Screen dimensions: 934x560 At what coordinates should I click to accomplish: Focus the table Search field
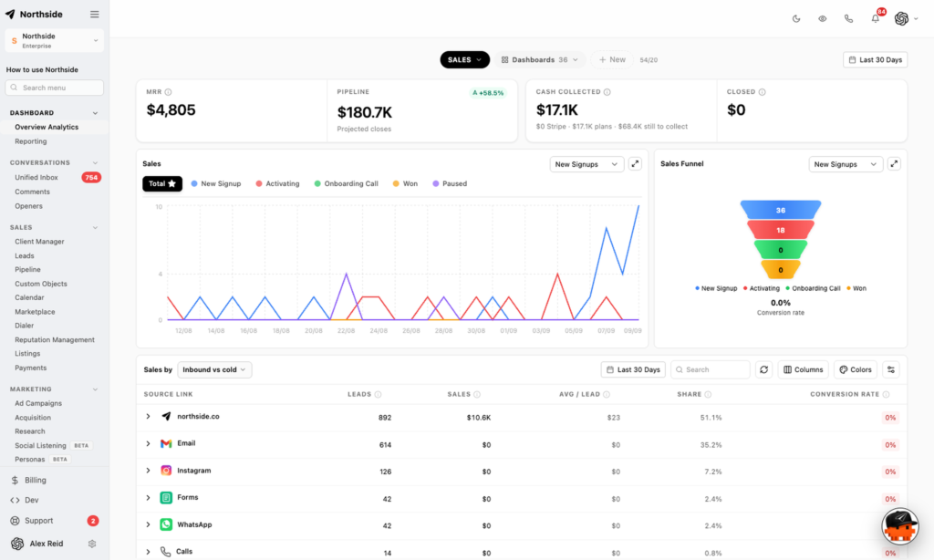point(710,369)
